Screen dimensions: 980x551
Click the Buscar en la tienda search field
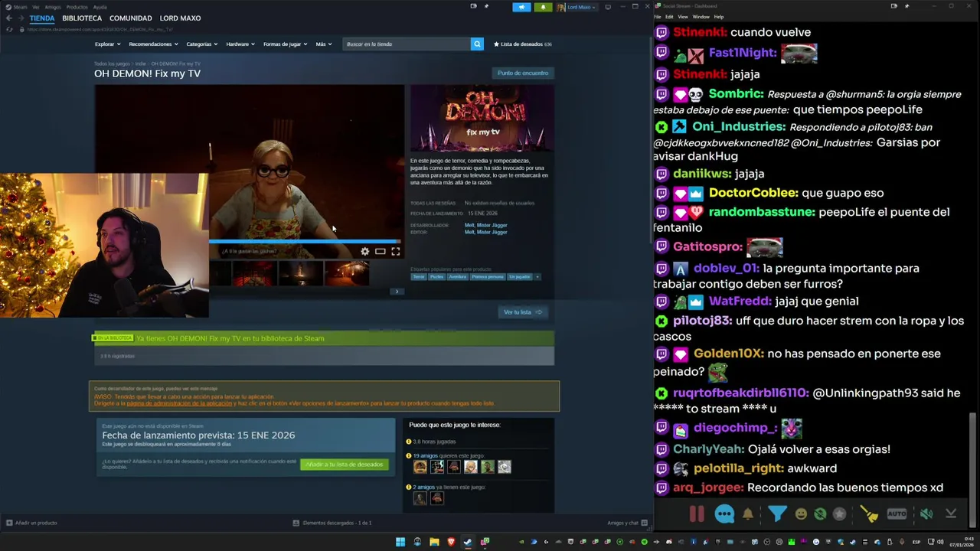407,44
